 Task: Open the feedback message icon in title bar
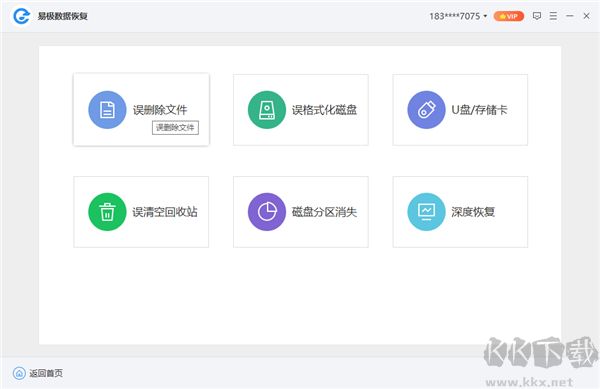(x=537, y=16)
